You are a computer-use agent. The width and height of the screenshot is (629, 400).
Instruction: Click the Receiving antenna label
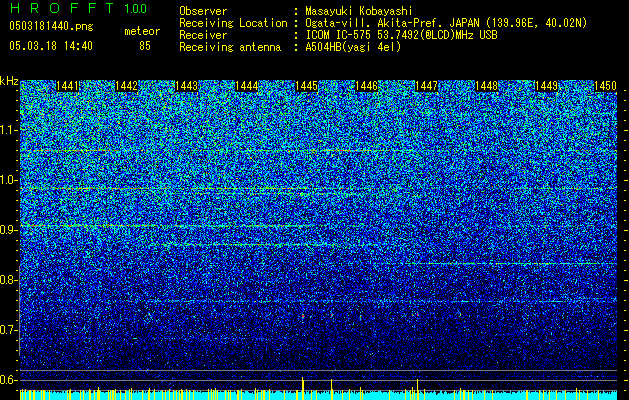[x=230, y=47]
